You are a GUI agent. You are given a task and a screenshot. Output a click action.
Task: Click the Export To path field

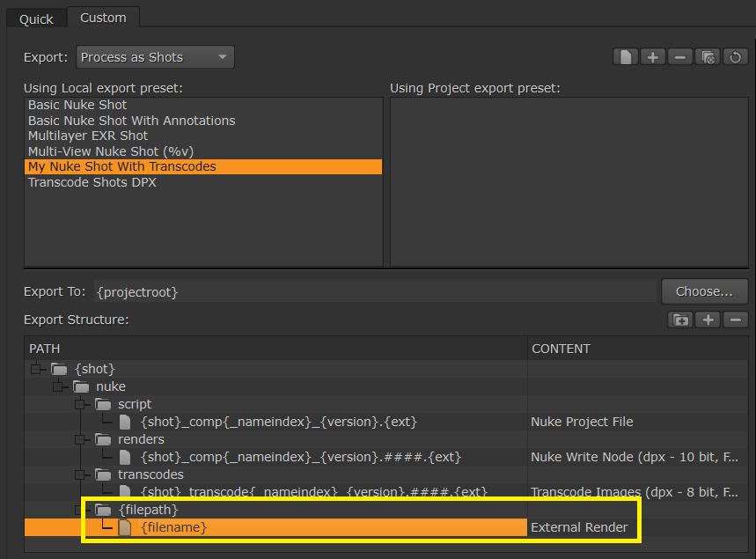[x=352, y=291]
